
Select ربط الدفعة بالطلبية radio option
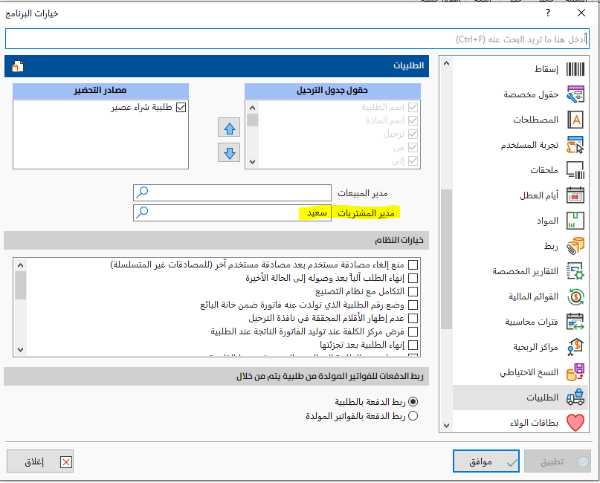(x=413, y=402)
